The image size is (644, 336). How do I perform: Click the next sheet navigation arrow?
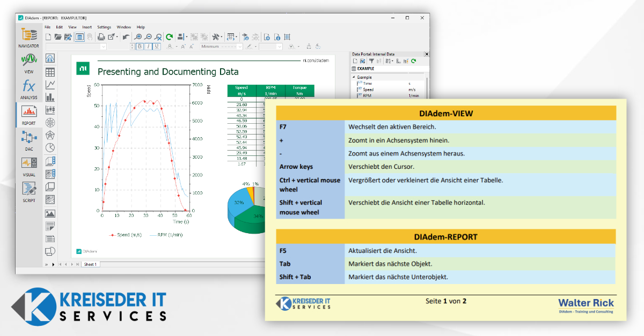(x=72, y=264)
